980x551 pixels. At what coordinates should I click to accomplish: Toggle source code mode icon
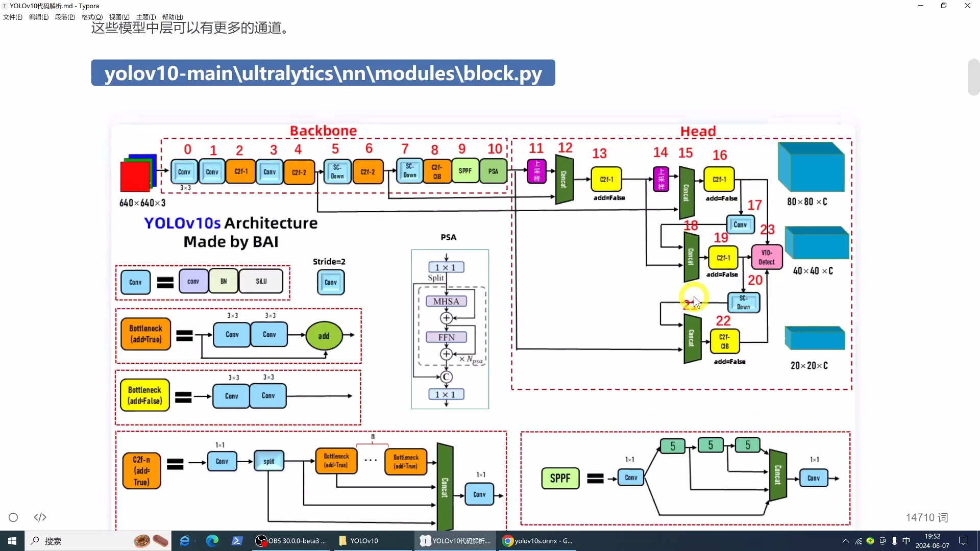[x=40, y=517]
